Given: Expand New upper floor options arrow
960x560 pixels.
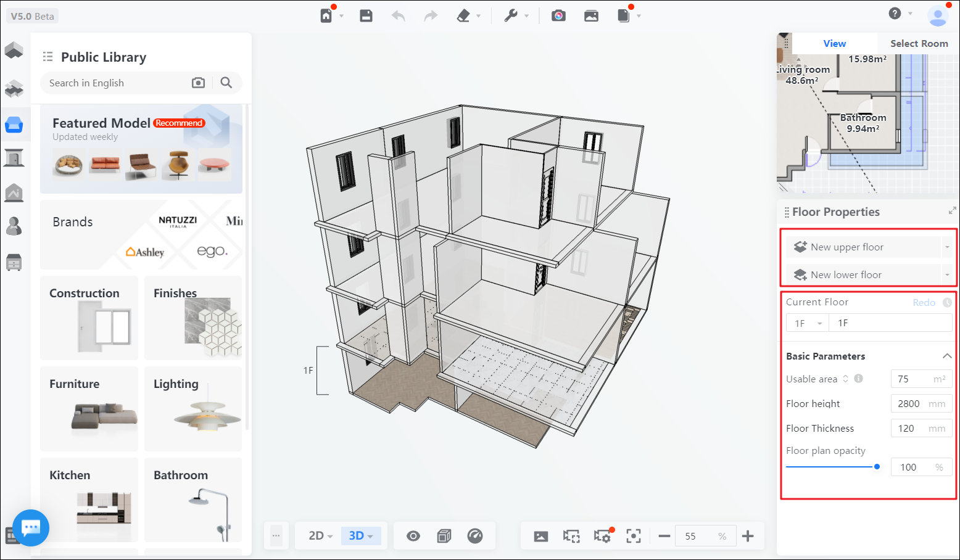Looking at the screenshot, I should click(947, 247).
